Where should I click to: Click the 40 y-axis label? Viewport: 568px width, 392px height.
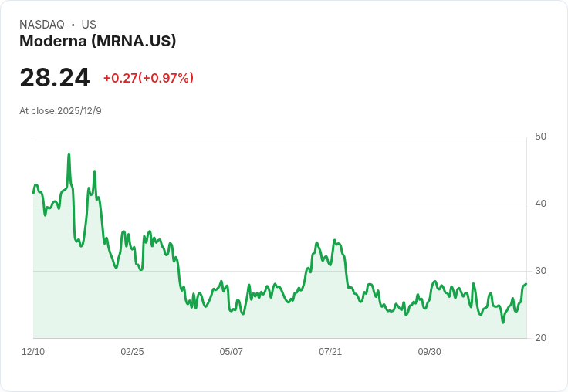click(540, 204)
